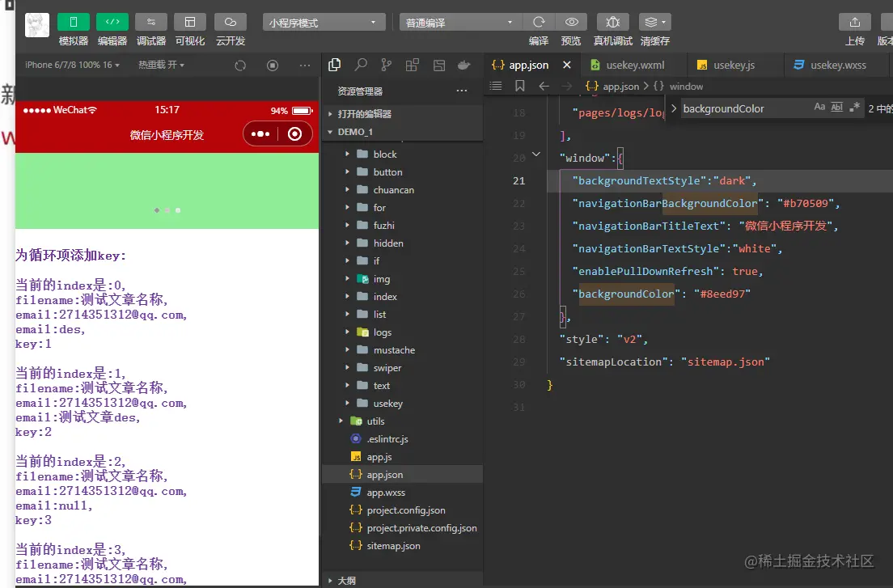
Task: Click the simulator stop record icon
Action: (273, 66)
